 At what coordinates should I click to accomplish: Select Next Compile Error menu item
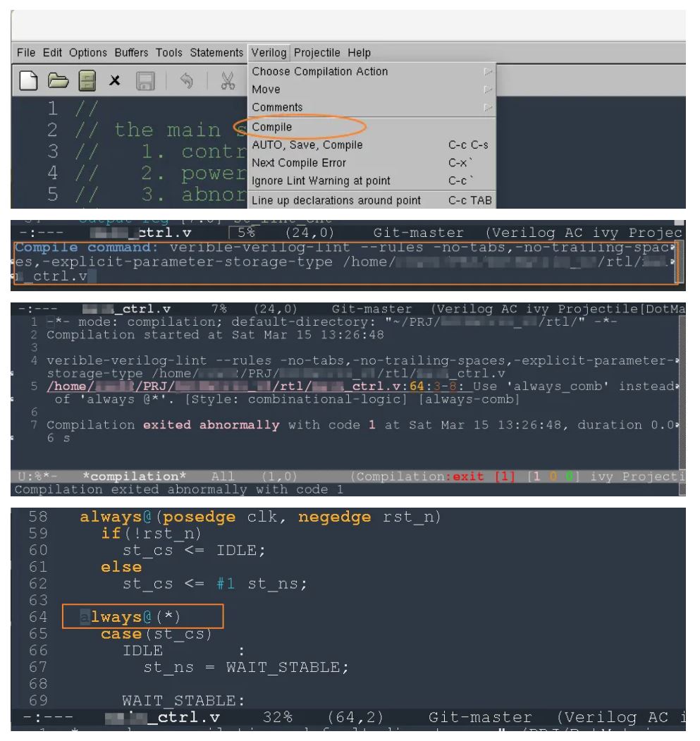coord(299,163)
